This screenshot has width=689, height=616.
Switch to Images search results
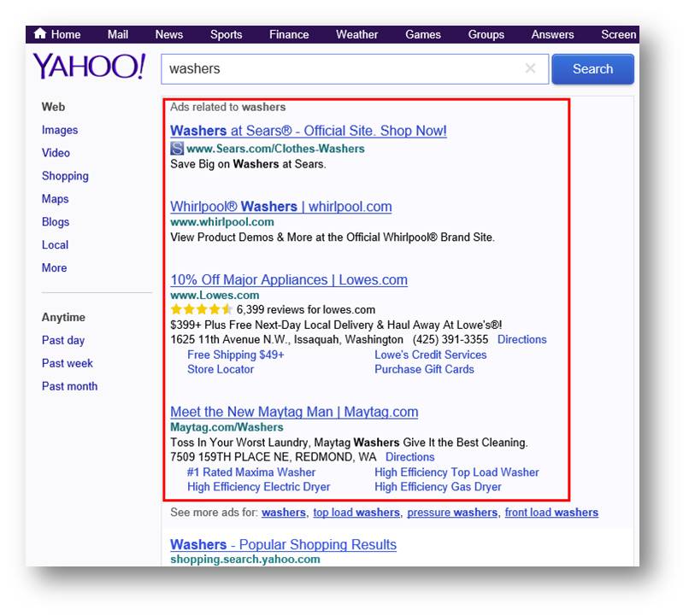[x=60, y=130]
